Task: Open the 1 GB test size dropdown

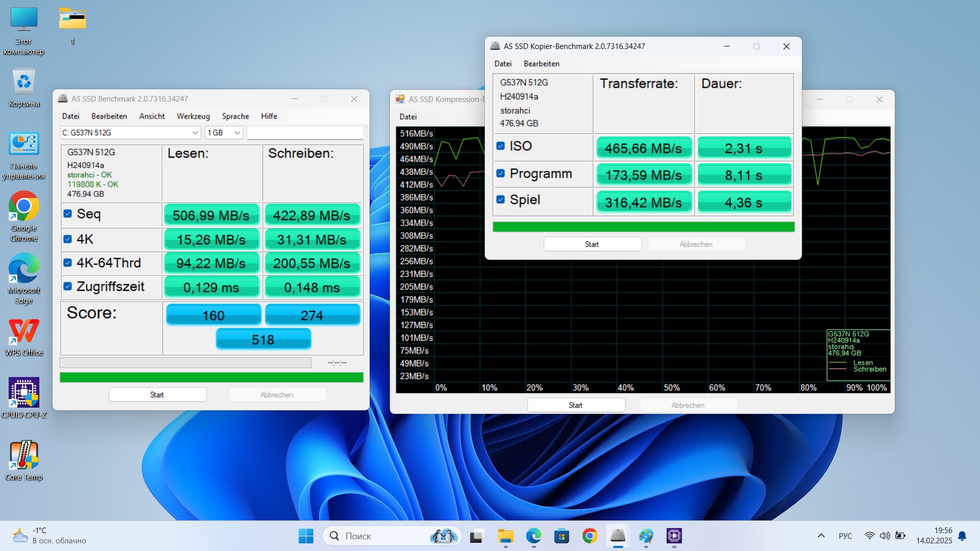Action: click(x=237, y=133)
